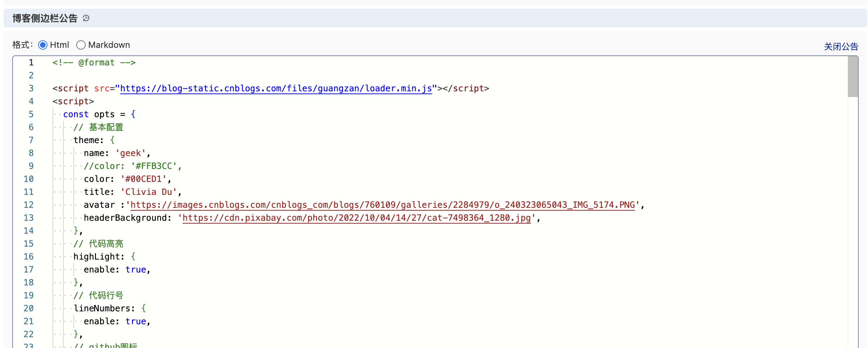868x348 pixels.
Task: Open the pixabay headerBackground URL
Action: 357,218
